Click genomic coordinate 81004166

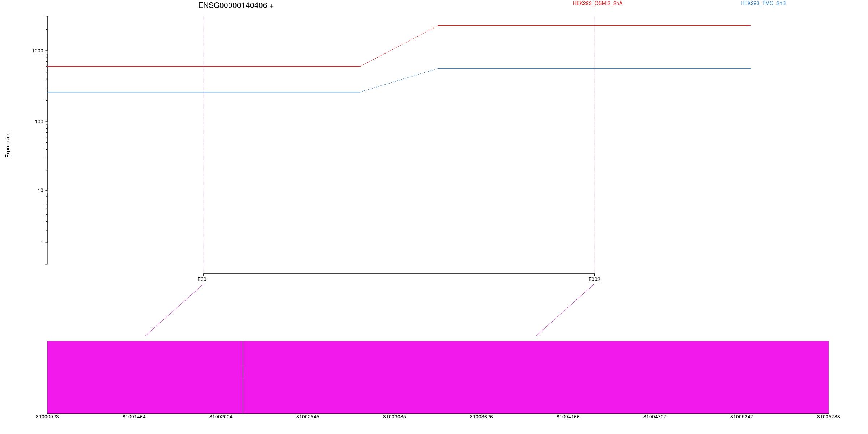coord(568,417)
